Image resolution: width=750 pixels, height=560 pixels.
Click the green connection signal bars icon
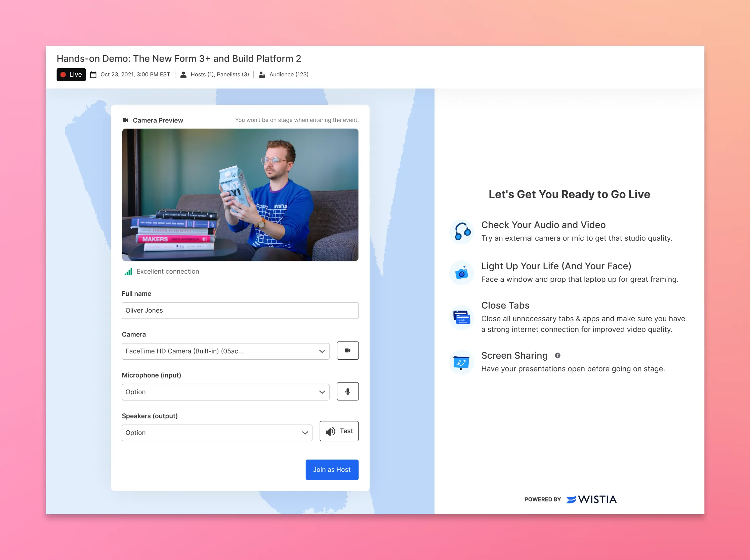coord(128,272)
